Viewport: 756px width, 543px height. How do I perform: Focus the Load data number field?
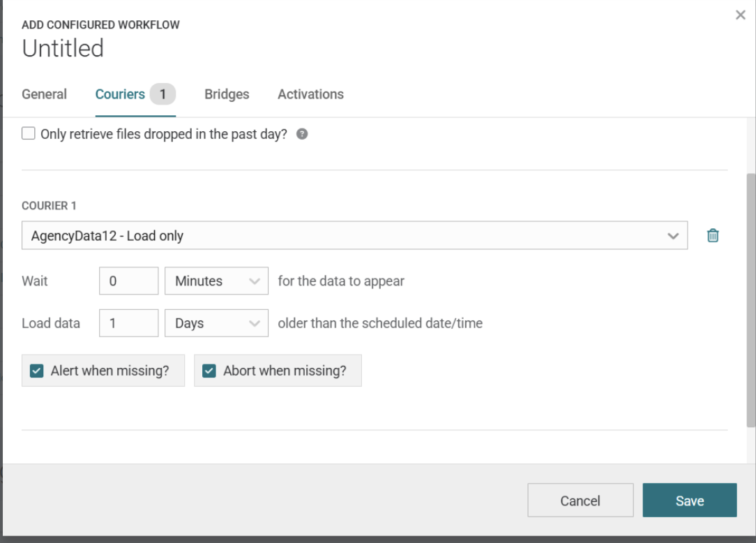point(128,323)
